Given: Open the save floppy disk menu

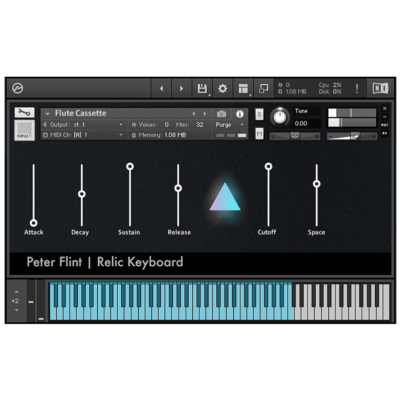Looking at the screenshot, I should tap(202, 89).
